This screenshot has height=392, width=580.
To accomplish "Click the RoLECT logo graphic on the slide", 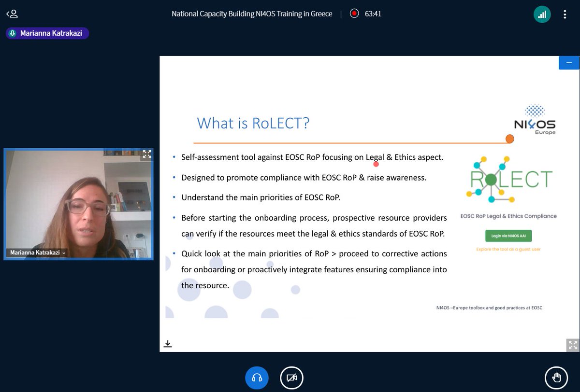I will pyautogui.click(x=509, y=180).
